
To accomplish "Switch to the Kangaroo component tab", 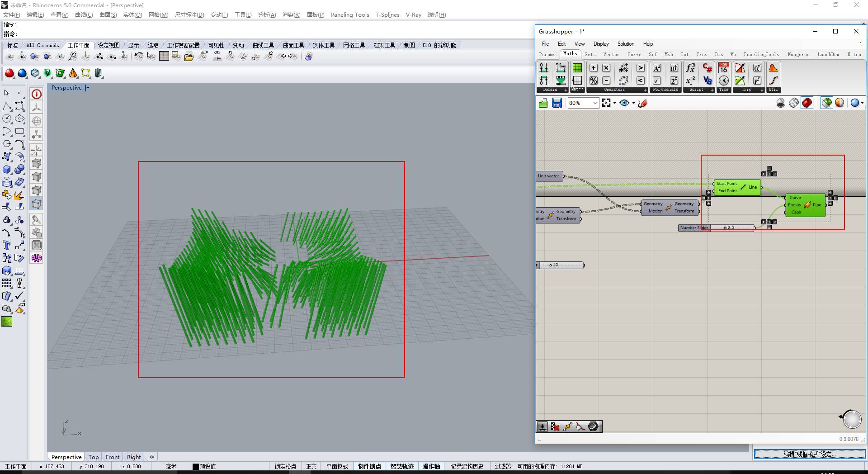I will [798, 54].
